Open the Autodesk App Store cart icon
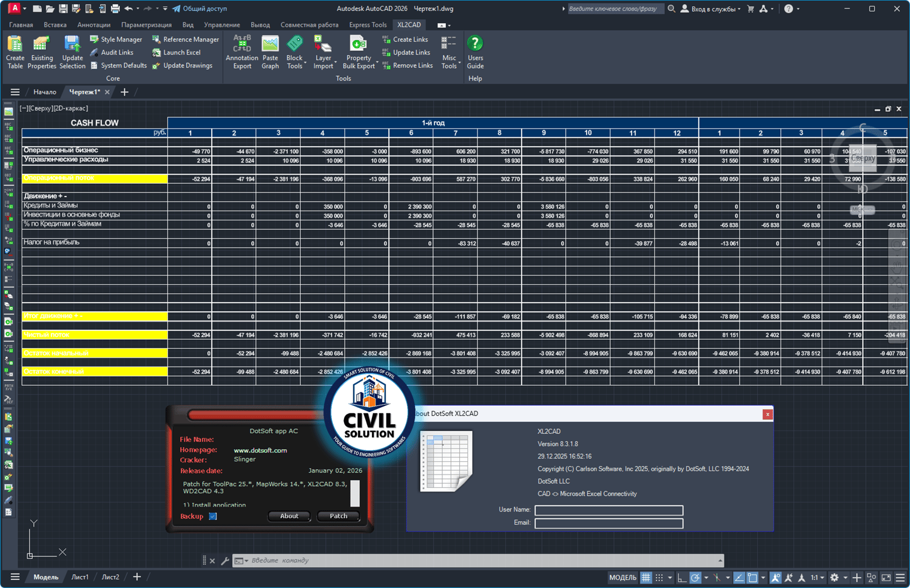The image size is (910, 588). click(x=750, y=8)
